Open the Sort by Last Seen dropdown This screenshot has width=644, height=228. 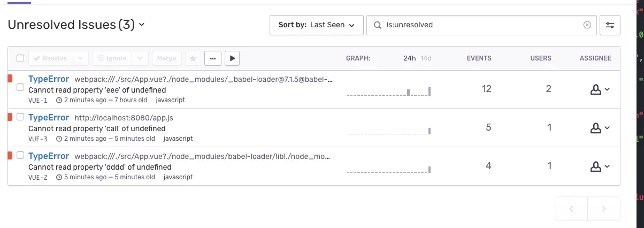pos(317,25)
